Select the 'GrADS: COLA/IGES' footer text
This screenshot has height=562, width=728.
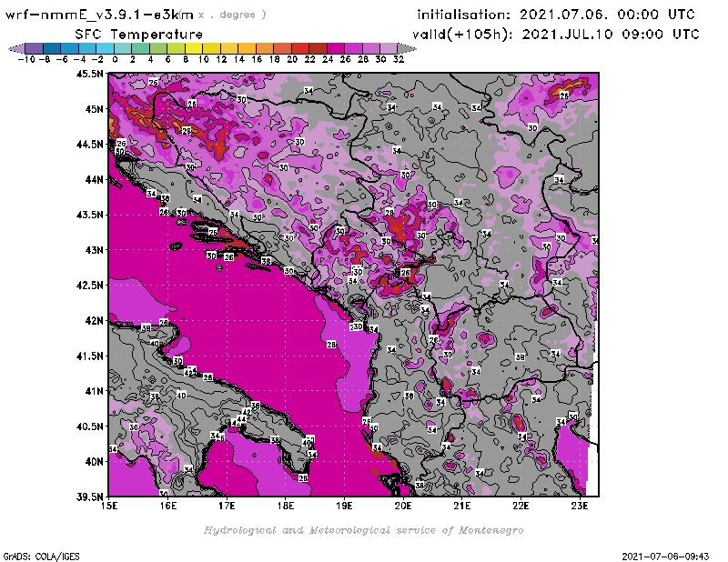tap(41, 557)
